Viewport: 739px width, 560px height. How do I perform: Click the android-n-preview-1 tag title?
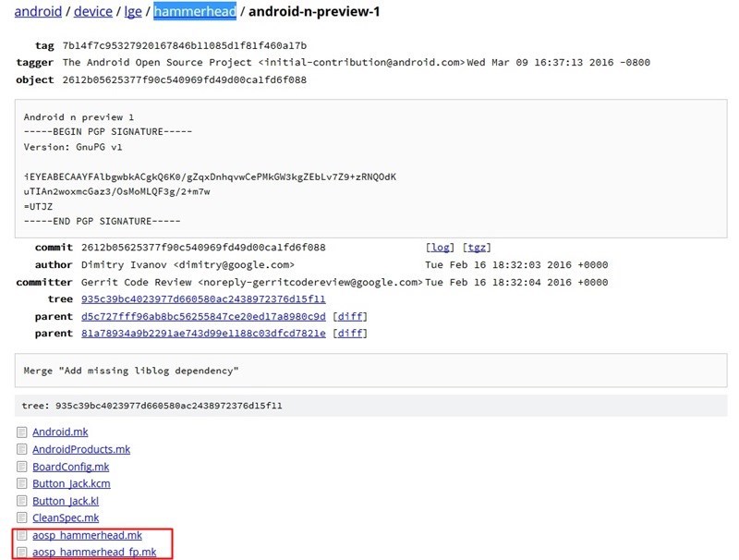[314, 11]
